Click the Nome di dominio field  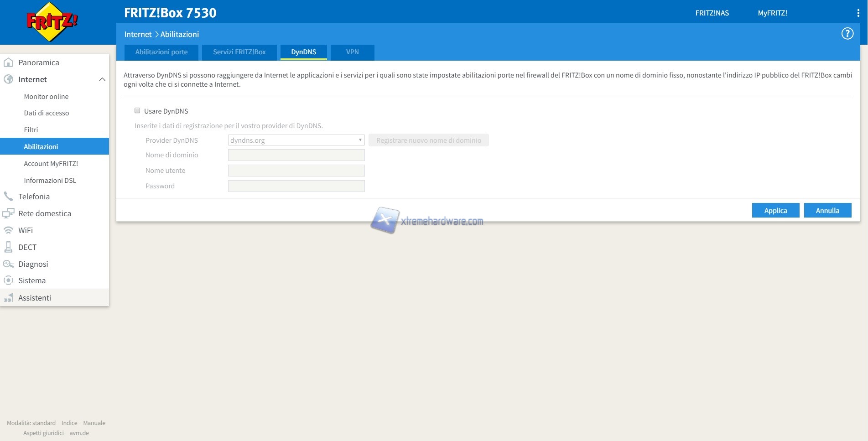coord(296,156)
